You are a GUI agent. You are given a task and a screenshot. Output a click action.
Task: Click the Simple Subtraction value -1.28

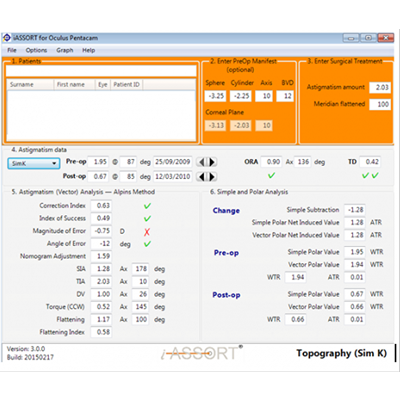tap(355, 210)
